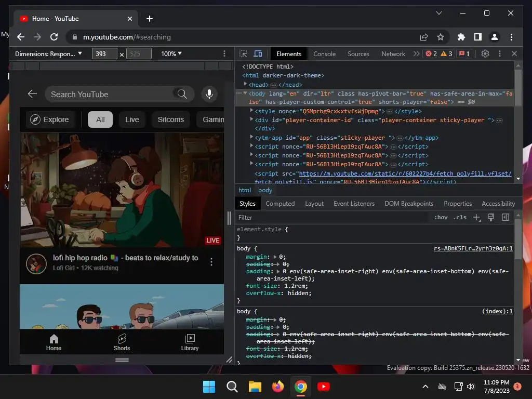The width and height of the screenshot is (532, 399).
Task: Click the errors and warnings counter
Action: click(438, 54)
